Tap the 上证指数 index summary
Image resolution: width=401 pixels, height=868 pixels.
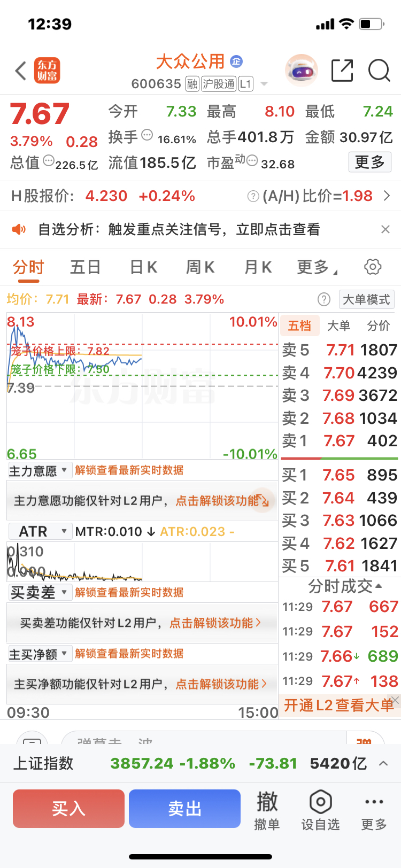click(190, 764)
